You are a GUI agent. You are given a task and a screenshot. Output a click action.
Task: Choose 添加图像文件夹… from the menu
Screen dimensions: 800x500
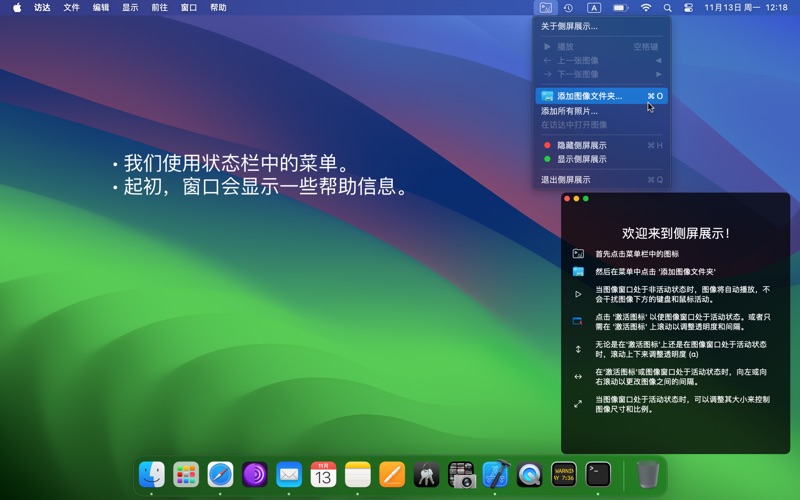point(589,96)
